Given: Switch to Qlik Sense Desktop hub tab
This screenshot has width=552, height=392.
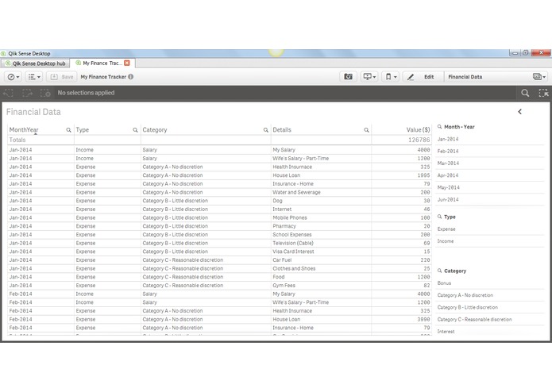Looking at the screenshot, I should 36,63.
